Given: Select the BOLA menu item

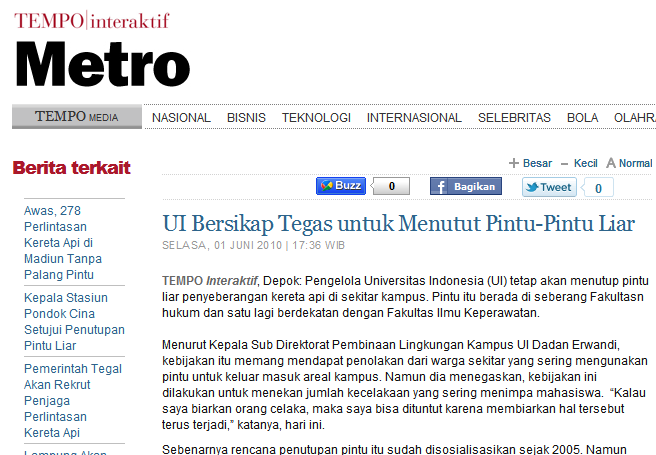Looking at the screenshot, I should pyautogui.click(x=582, y=118).
